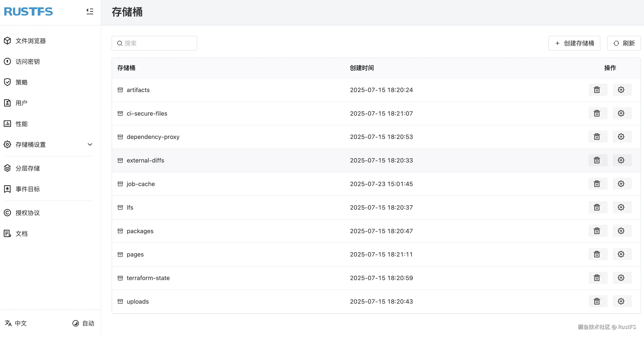Open gear settings for terraform-state bucket
The width and height of the screenshot is (644, 338).
tap(621, 278)
